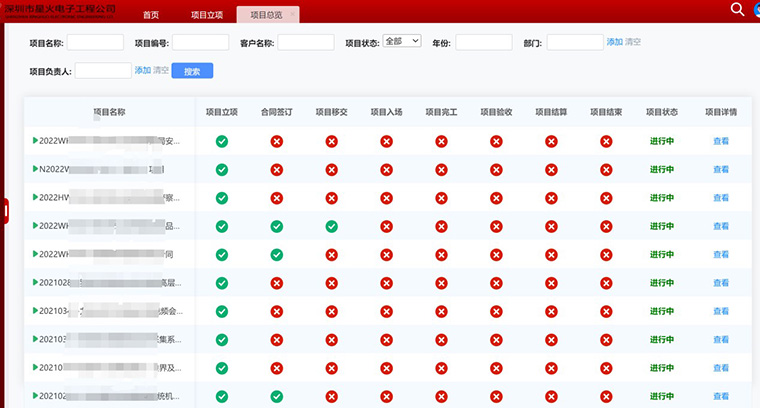The image size is (760, 408).
Task: Click 项目结束 red cross in 2022HV row
Action: (x=606, y=198)
